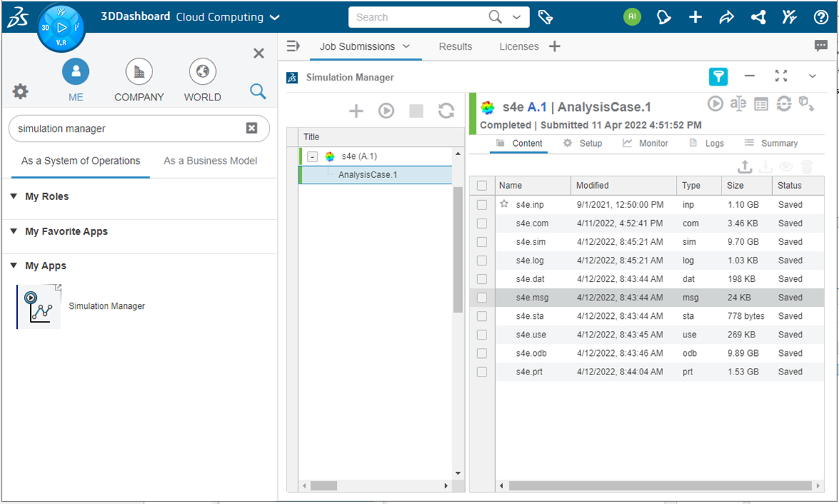Click the plus icon to add new simulation
This screenshot has width=839, height=504.
356,110
